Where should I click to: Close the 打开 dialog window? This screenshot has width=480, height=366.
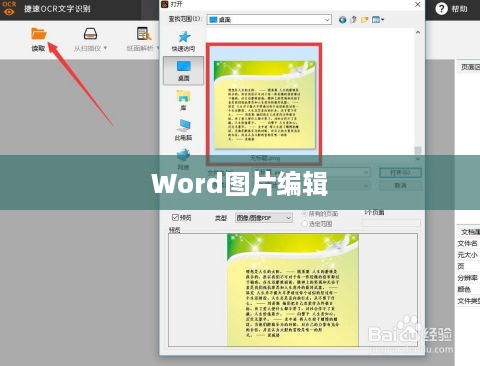point(418,4)
